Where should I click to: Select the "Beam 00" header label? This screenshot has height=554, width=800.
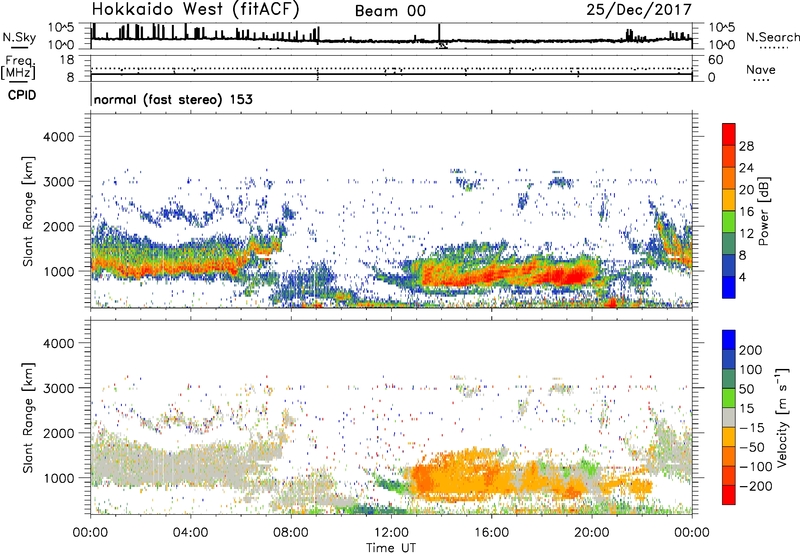pos(390,11)
